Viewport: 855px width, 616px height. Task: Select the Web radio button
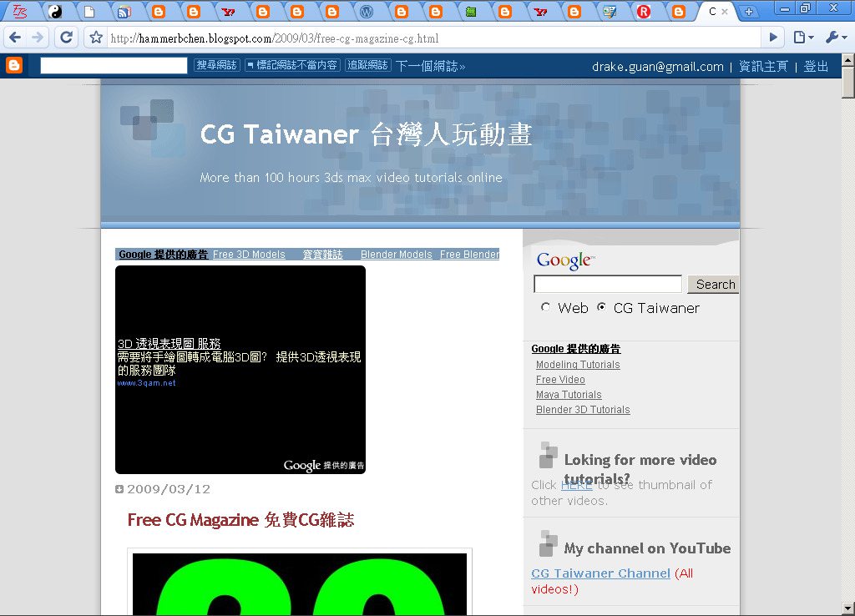pos(545,307)
